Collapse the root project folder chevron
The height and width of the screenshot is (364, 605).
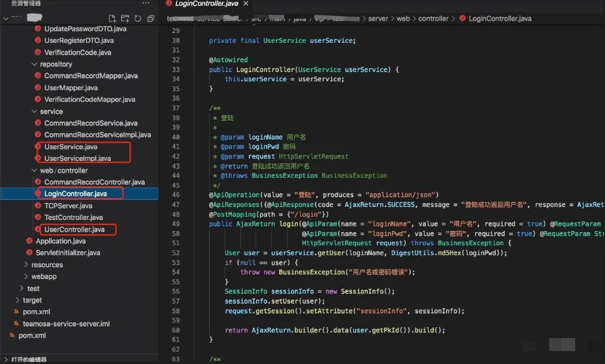5,18
